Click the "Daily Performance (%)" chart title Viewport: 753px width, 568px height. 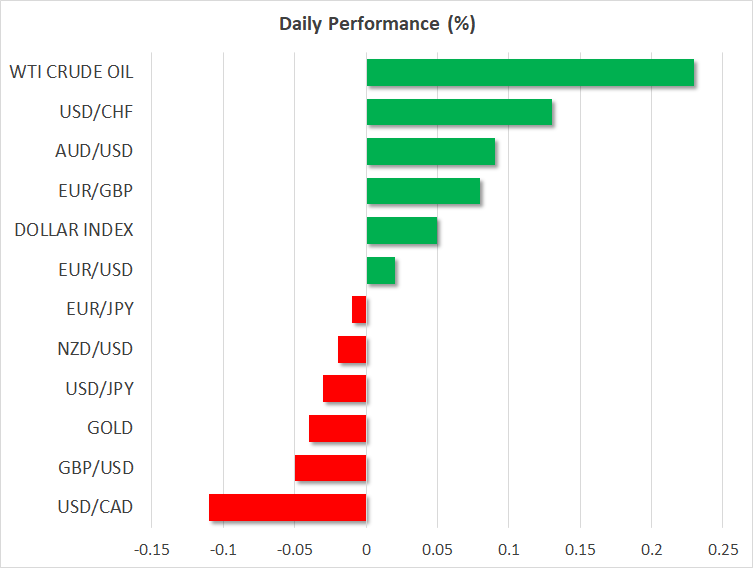tap(376, 24)
